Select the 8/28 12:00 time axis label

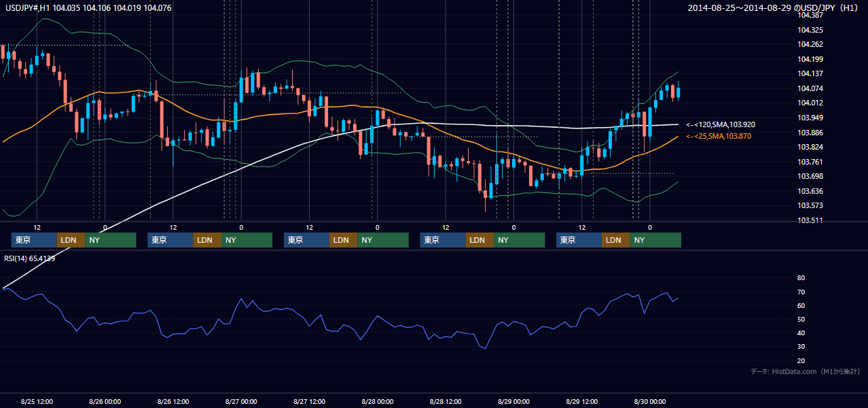coord(446,401)
